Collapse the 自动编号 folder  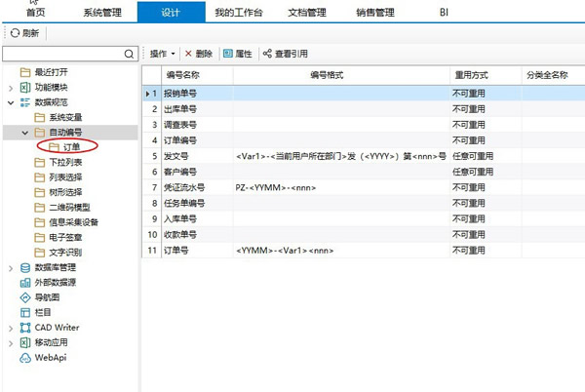click(x=25, y=131)
